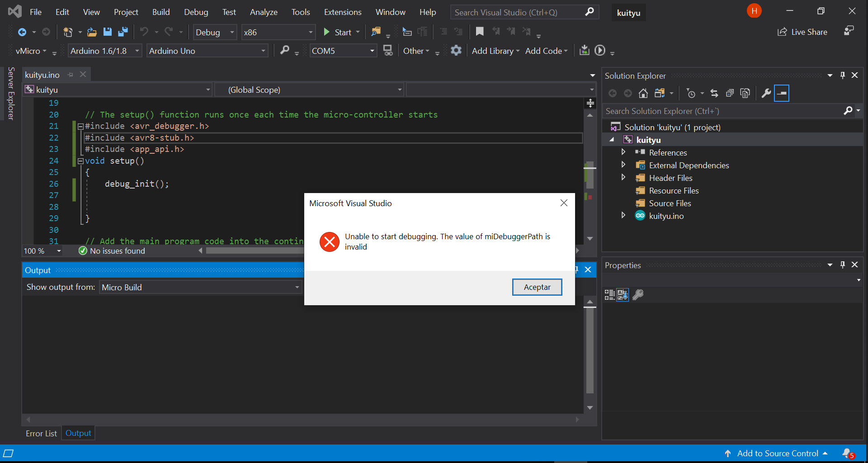Click the Output panel vertical scrollbar thumb

click(590, 351)
